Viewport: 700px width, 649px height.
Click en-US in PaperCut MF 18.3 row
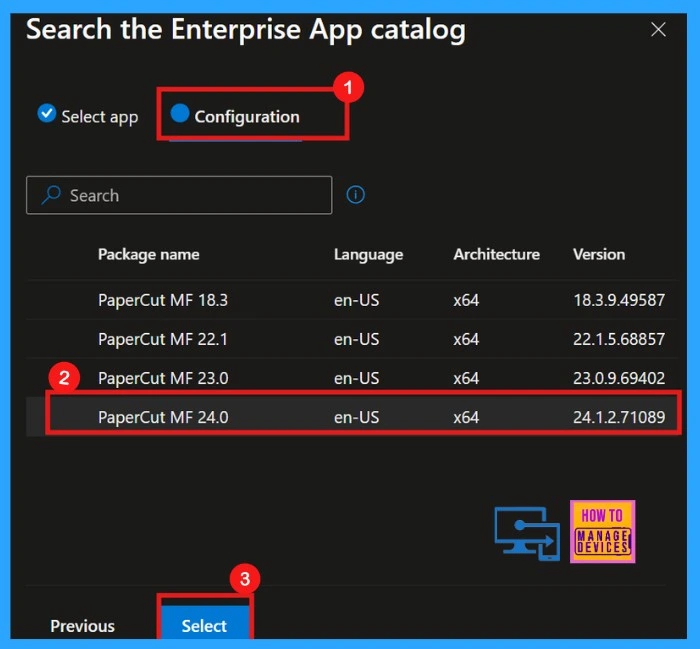(357, 300)
